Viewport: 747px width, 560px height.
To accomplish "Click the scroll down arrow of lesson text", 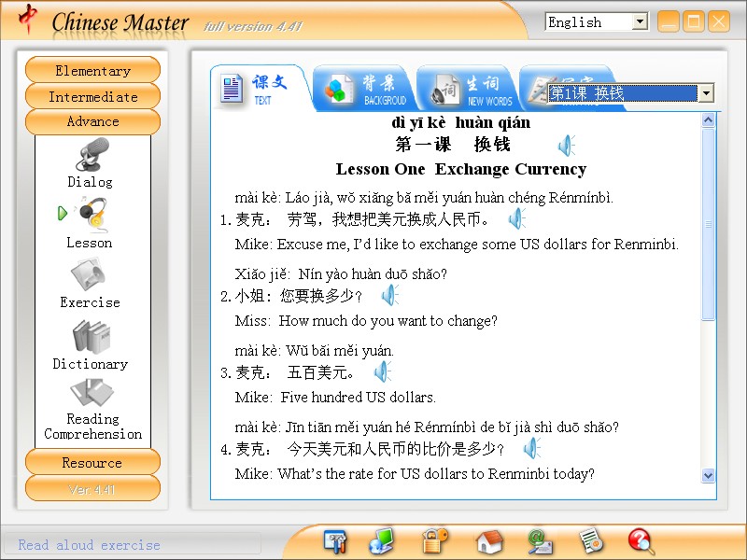I will point(708,475).
